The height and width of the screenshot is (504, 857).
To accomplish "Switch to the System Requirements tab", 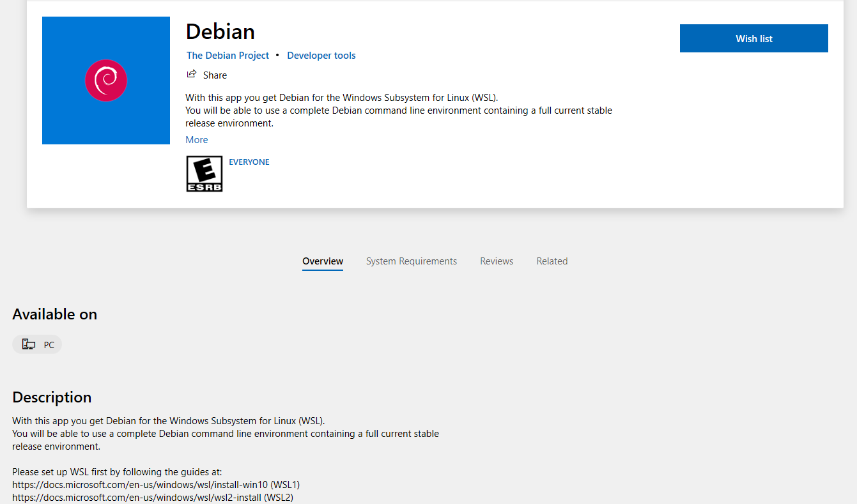I will click(411, 261).
